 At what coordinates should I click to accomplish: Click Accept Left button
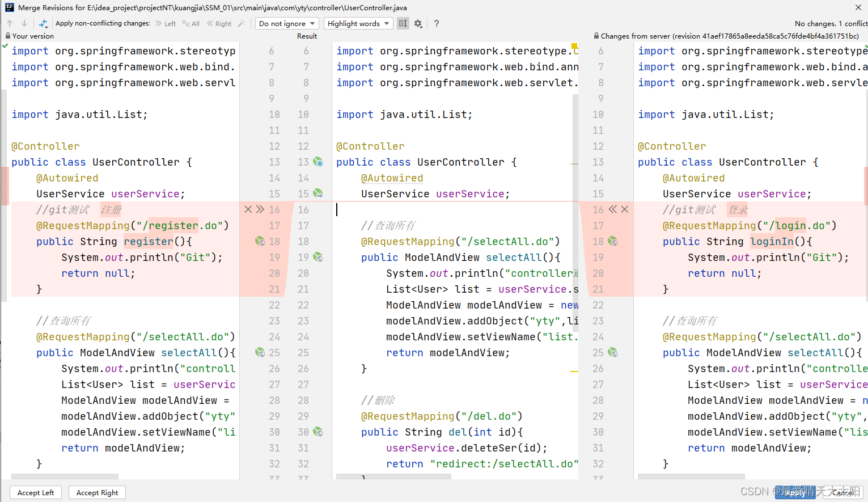(x=36, y=492)
